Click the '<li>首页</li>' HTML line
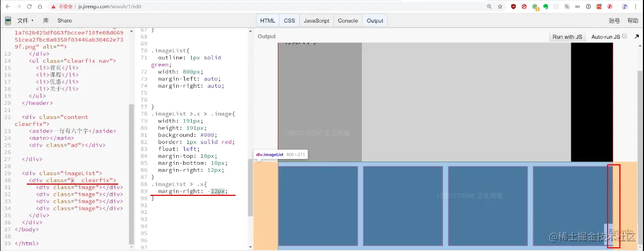 pyautogui.click(x=57, y=68)
